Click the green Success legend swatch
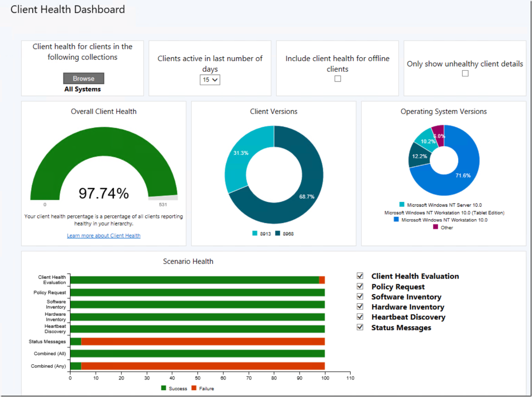 (164, 388)
